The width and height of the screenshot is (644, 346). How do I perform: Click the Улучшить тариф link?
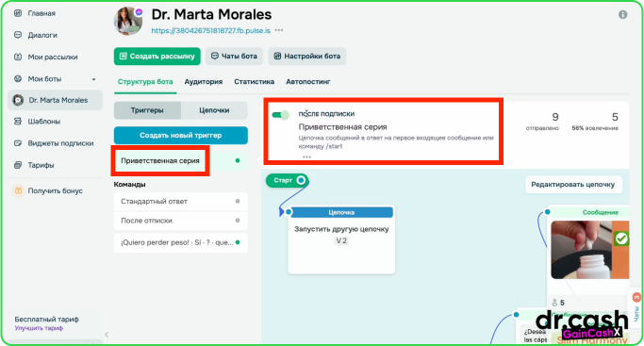[39, 328]
